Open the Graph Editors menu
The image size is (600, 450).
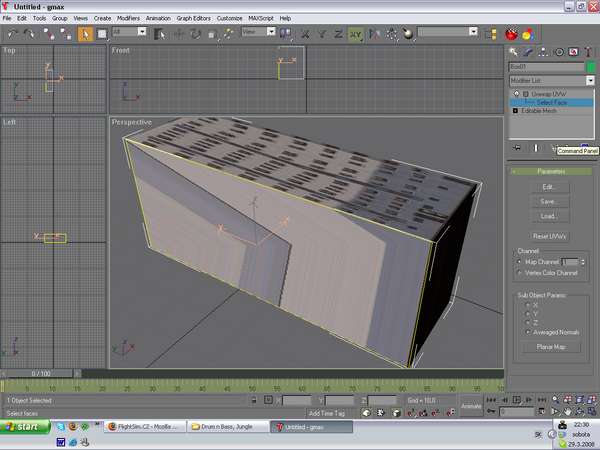[x=193, y=18]
